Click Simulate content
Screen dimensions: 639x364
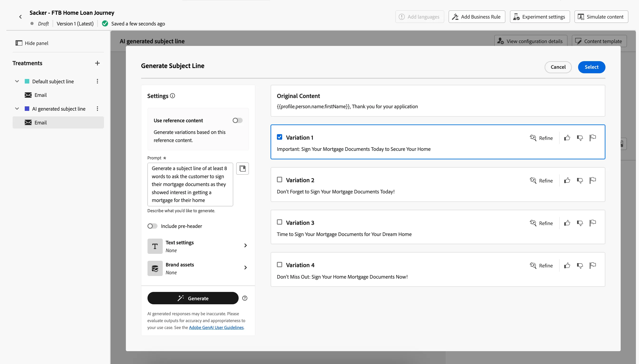pyautogui.click(x=601, y=17)
